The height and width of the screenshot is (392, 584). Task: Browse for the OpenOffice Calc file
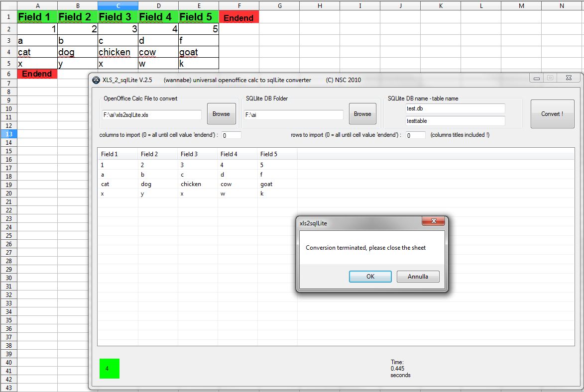point(221,114)
